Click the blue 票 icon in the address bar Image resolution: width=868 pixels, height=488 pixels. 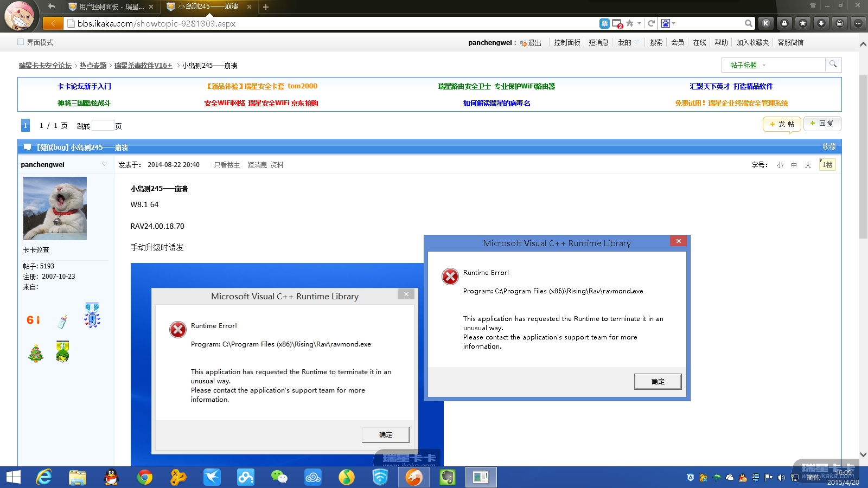604,23
